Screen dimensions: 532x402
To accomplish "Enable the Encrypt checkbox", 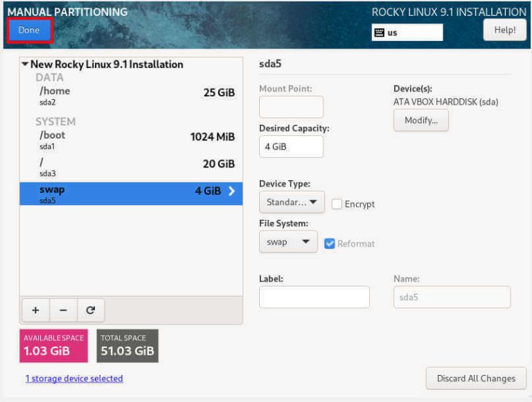I will tap(337, 204).
